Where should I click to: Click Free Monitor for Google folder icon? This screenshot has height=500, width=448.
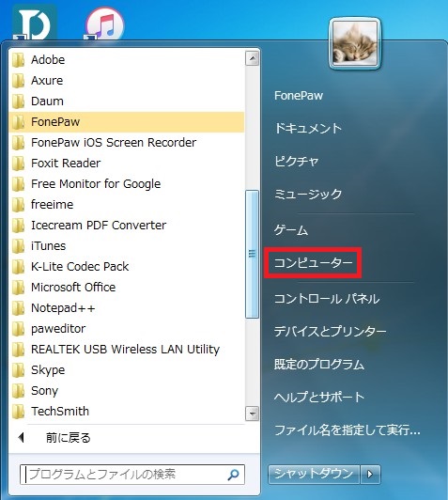[18, 184]
